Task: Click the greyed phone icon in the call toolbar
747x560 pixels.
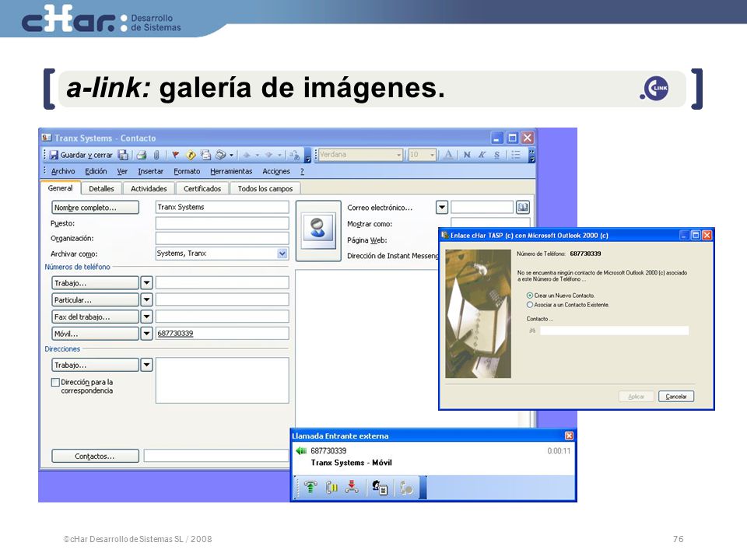Action: pyautogui.click(x=406, y=488)
